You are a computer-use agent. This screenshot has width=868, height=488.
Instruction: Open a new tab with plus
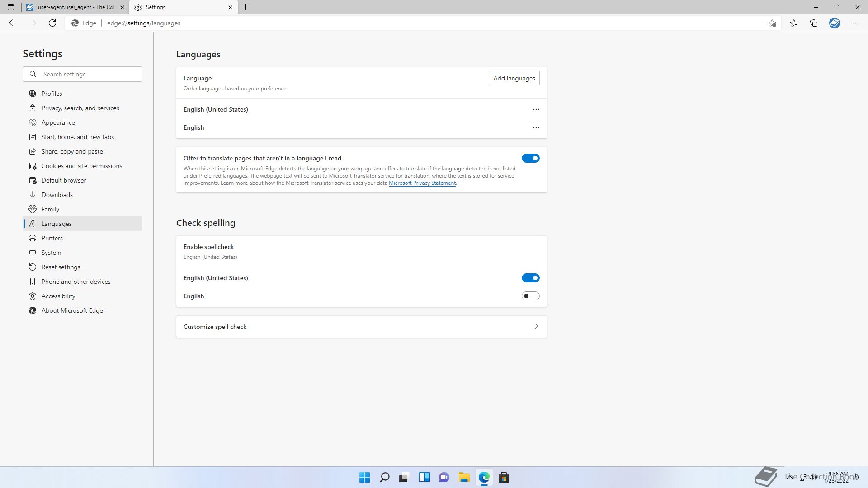pyautogui.click(x=245, y=7)
